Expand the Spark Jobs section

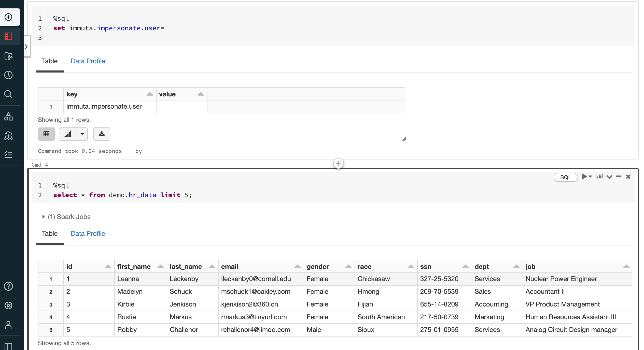43,217
